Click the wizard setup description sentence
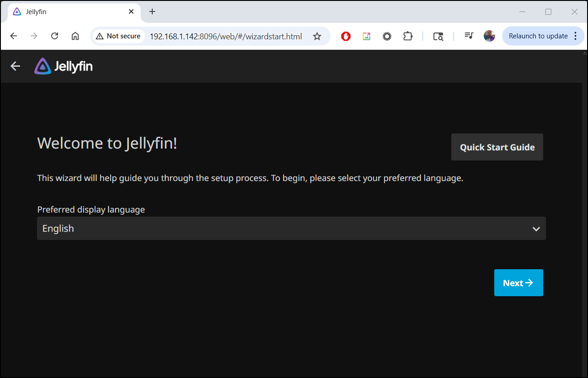588x378 pixels. [250, 178]
